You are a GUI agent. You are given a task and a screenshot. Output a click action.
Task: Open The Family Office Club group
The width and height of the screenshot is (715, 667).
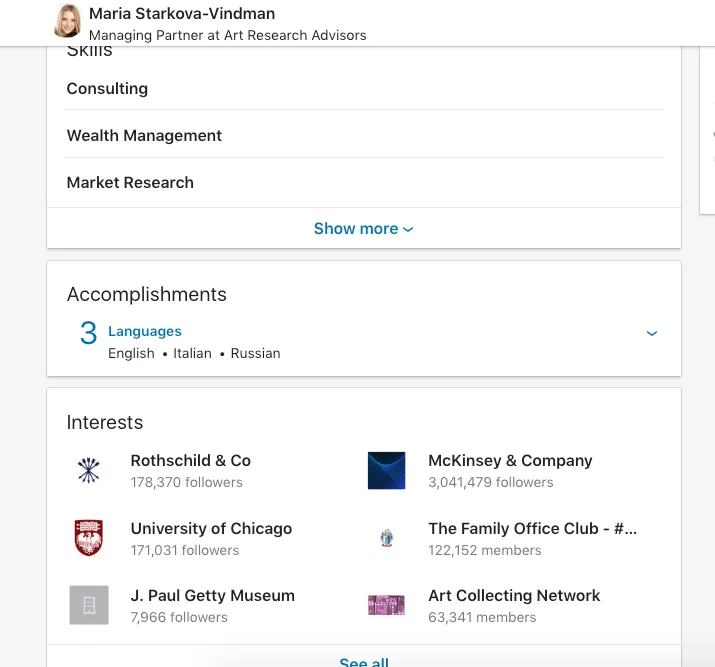tap(532, 528)
